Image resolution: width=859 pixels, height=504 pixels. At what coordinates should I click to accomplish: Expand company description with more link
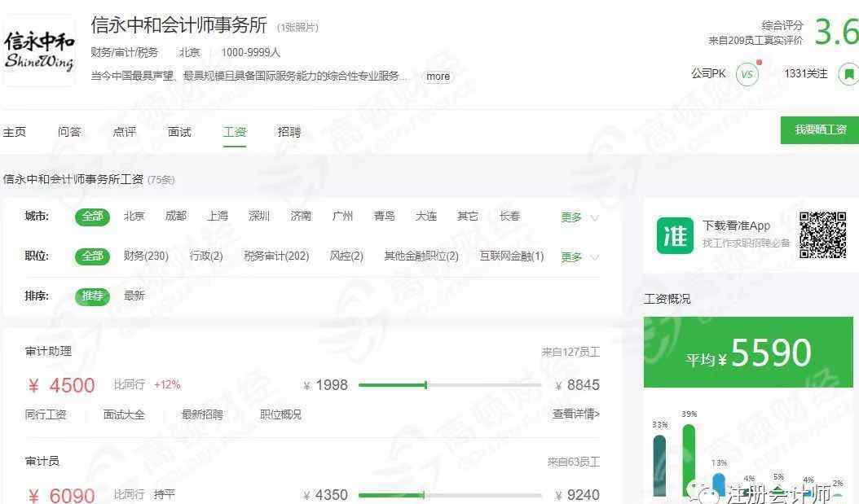438,77
